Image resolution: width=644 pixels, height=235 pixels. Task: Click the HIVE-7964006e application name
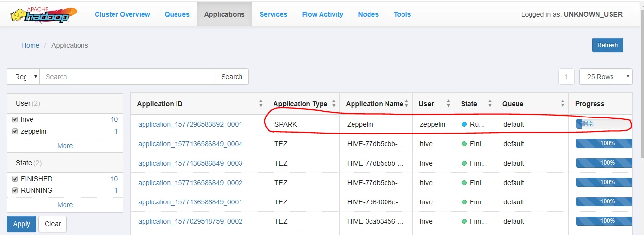(x=375, y=202)
